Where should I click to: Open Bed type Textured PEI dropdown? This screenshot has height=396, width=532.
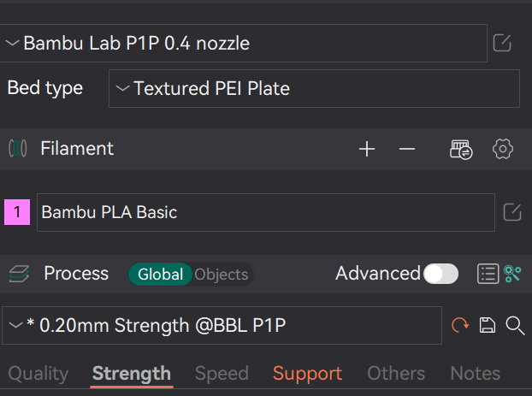[x=313, y=88]
